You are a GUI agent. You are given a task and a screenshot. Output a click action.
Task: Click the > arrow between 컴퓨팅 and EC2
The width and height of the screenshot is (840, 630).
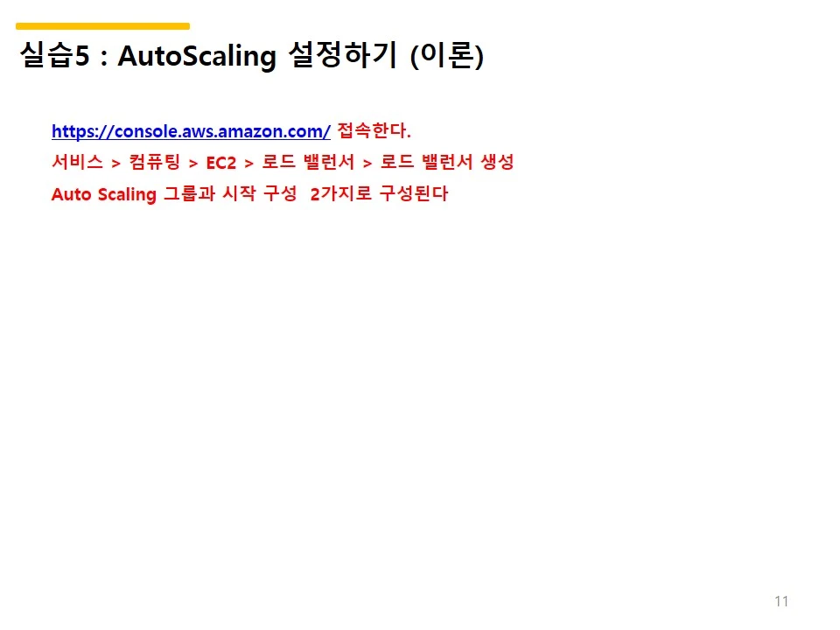(x=193, y=164)
